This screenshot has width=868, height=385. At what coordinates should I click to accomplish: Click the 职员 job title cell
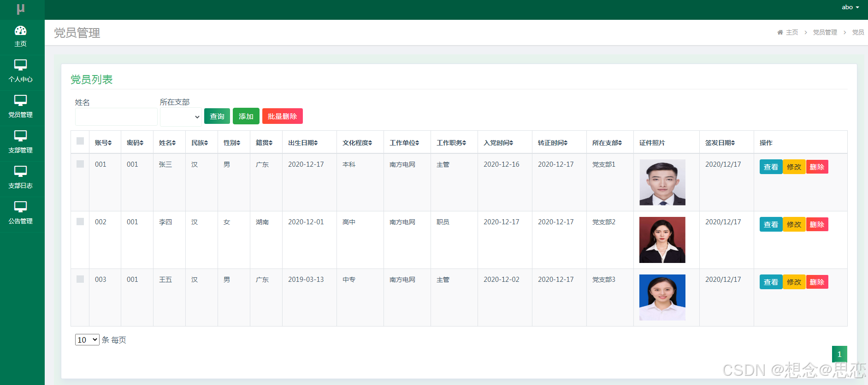click(443, 222)
